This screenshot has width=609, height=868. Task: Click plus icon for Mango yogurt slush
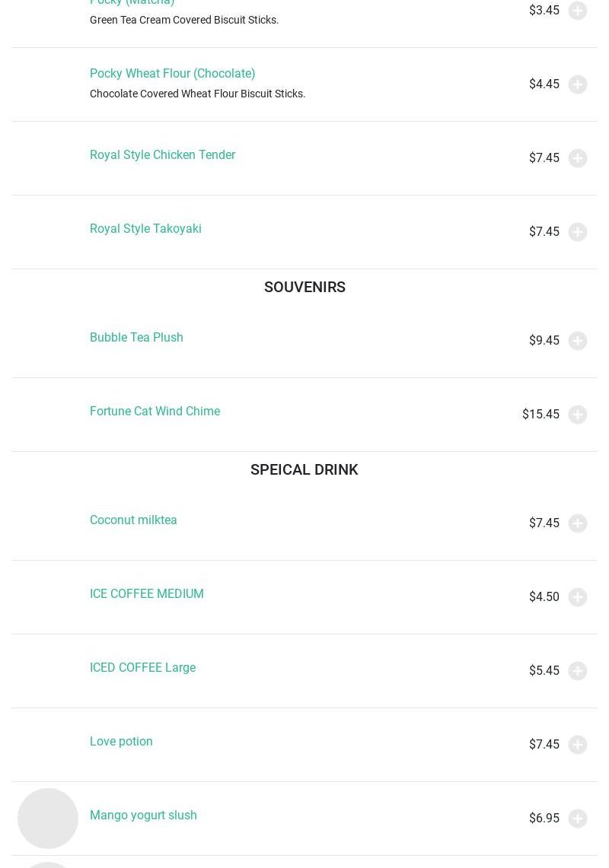tap(578, 819)
